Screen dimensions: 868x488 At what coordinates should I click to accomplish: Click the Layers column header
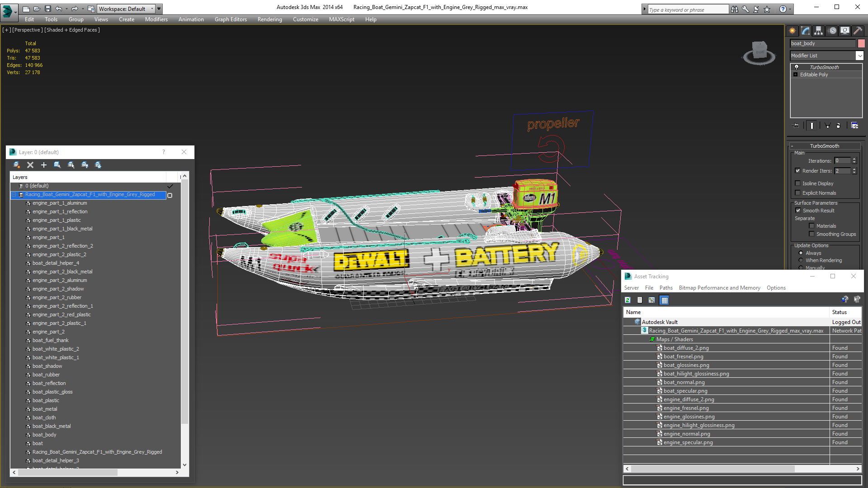pyautogui.click(x=88, y=177)
